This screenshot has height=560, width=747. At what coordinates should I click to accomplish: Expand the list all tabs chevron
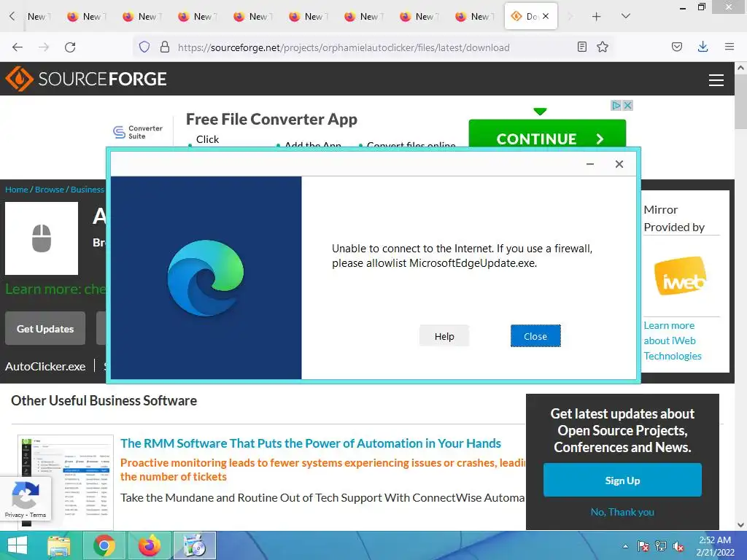[x=626, y=16]
